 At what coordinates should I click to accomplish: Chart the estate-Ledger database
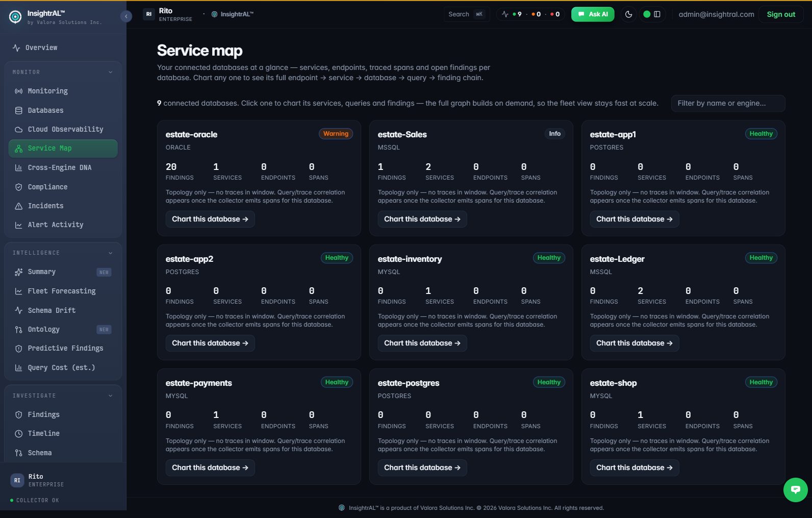point(635,343)
